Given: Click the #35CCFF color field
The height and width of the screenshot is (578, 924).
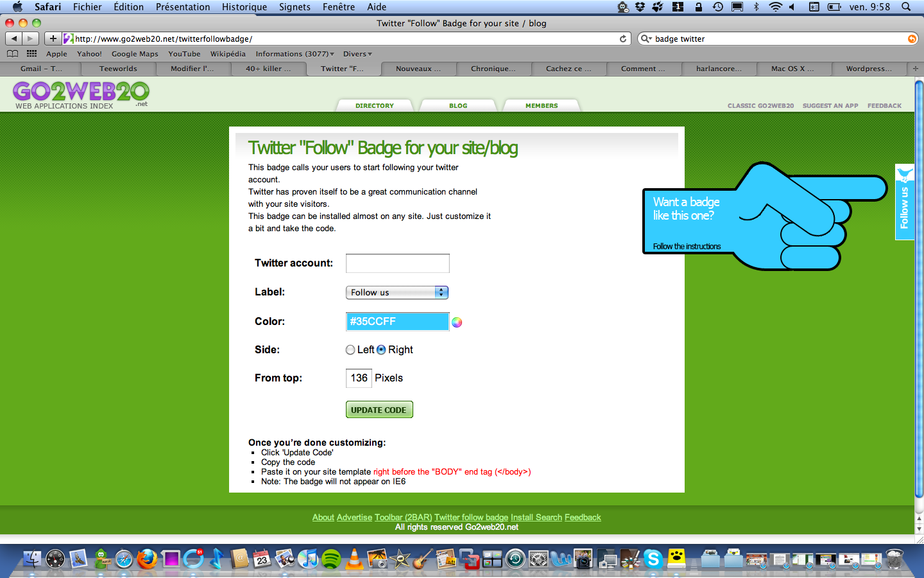Looking at the screenshot, I should coord(397,321).
